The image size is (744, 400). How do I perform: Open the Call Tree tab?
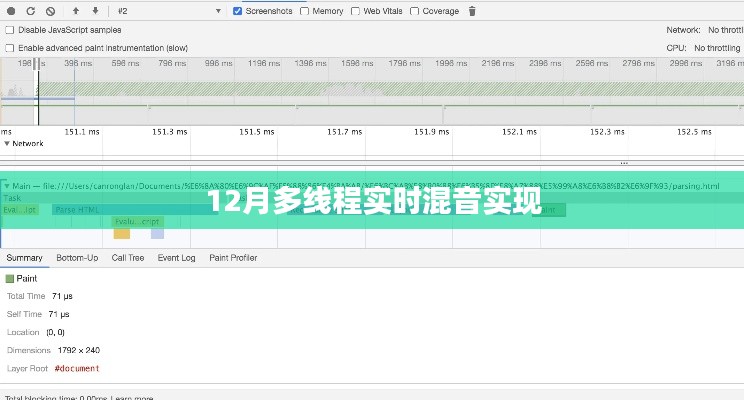pos(127,258)
